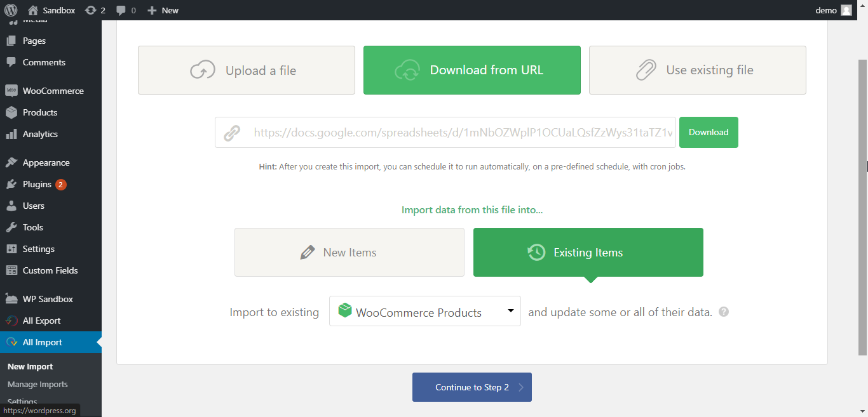868x417 pixels.
Task: Click the pencil icon on New Items
Action: point(308,253)
